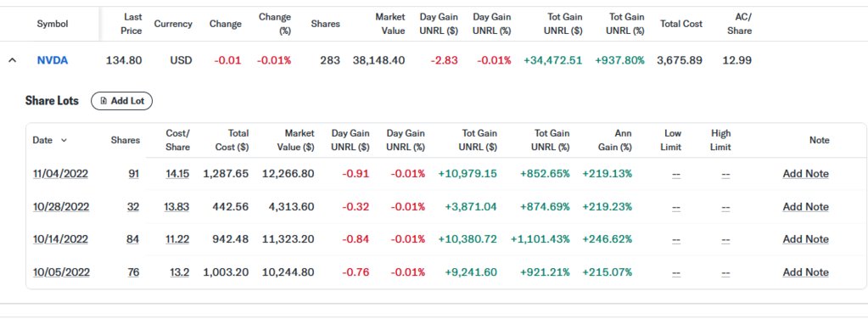Image resolution: width=868 pixels, height=319 pixels.
Task: Set High Limit for 10/05/2022 lot
Action: pos(725,273)
